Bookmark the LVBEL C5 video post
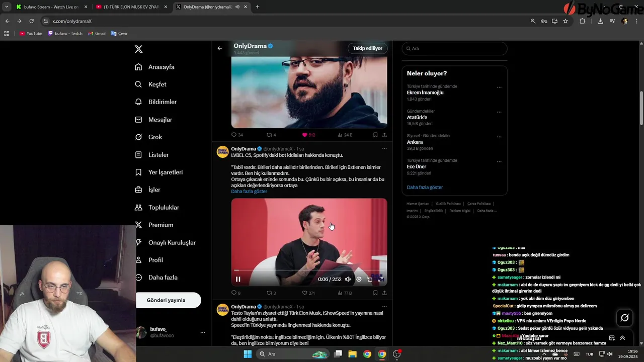Viewport: 644px width, 362px height. (x=375, y=293)
